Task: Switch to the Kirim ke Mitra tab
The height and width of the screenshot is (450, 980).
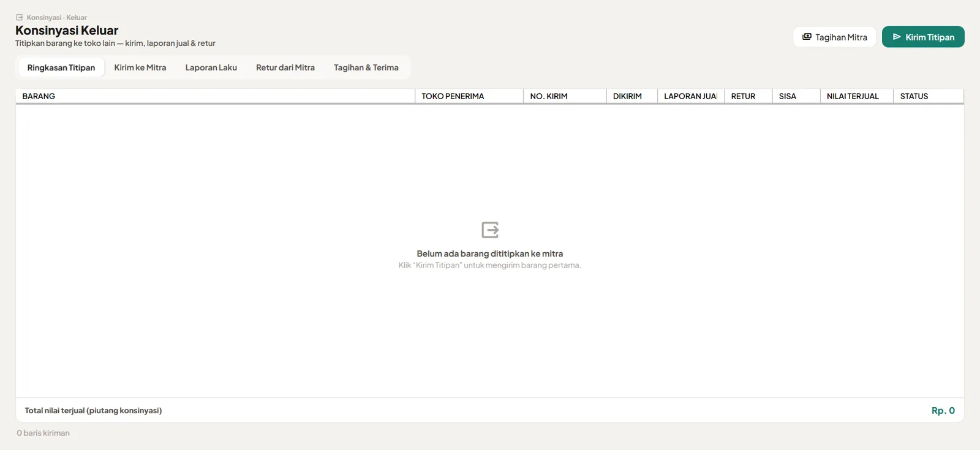Action: tap(140, 67)
